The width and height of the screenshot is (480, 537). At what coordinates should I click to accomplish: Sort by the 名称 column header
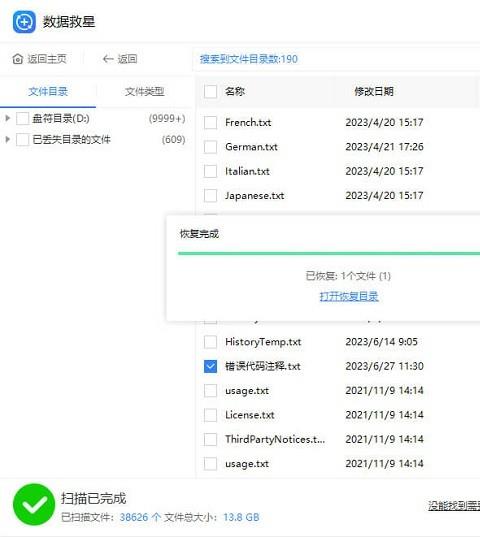(x=235, y=91)
